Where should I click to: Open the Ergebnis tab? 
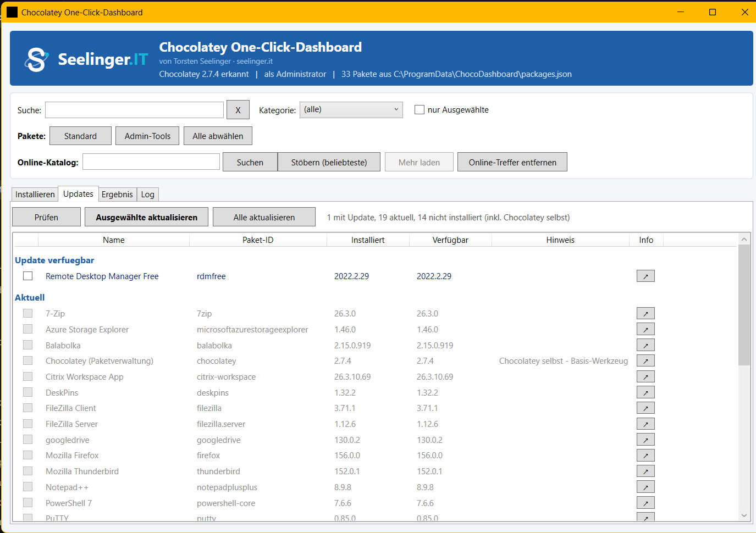pyautogui.click(x=117, y=195)
